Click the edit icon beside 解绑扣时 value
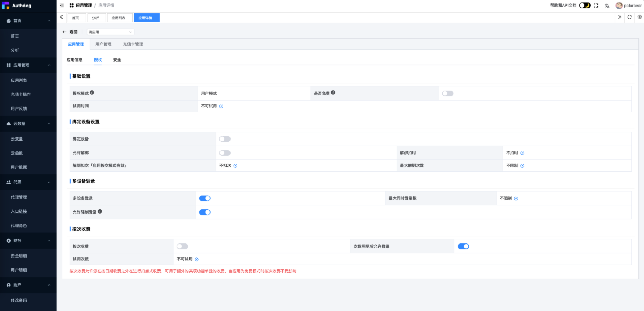The width and height of the screenshot is (644, 311). [x=522, y=153]
